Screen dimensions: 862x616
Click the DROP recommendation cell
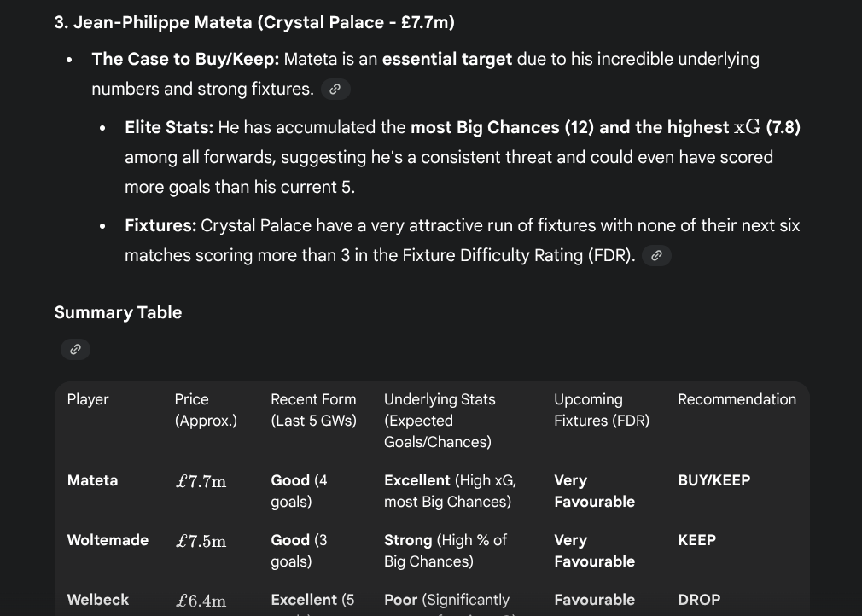(x=699, y=600)
